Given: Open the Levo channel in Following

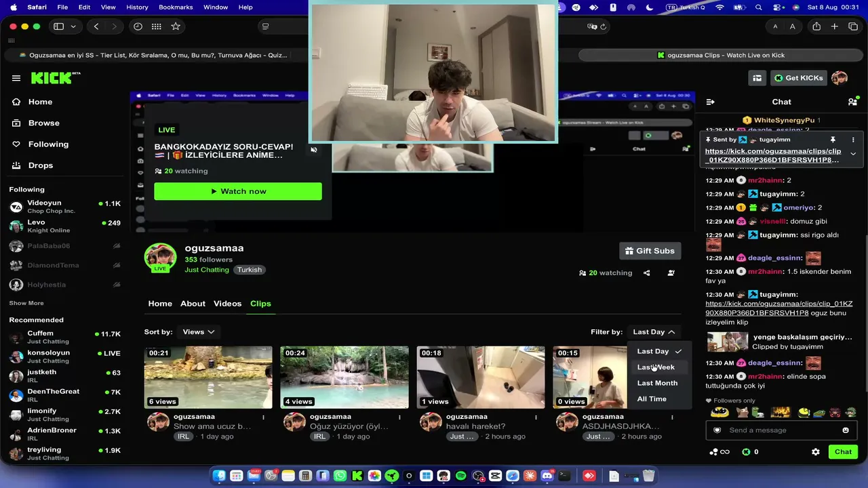Looking at the screenshot, I should pyautogui.click(x=65, y=226).
